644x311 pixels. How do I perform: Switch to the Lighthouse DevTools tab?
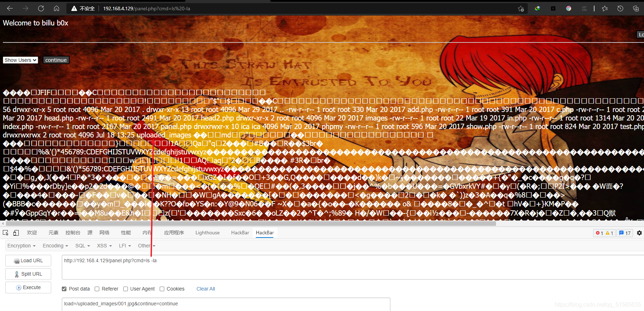pyautogui.click(x=207, y=233)
